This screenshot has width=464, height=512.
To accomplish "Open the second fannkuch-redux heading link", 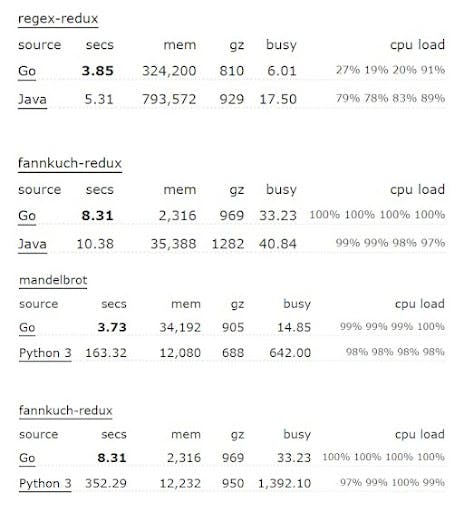I will pos(66,410).
